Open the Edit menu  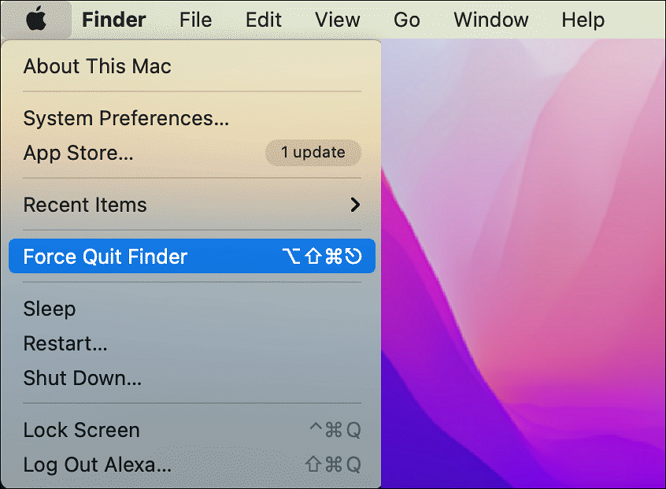[263, 20]
